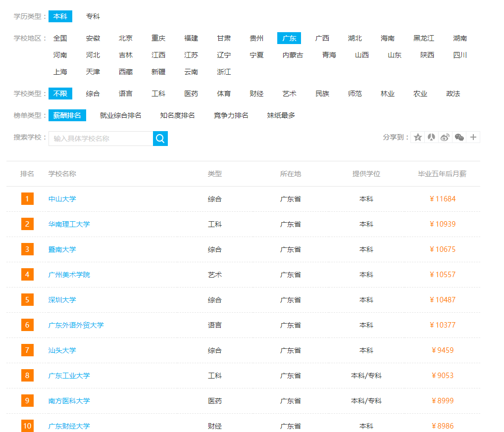This screenshot has width=504, height=432.
Task: Open 广东外语外贸大学 school link
Action: [x=76, y=325]
